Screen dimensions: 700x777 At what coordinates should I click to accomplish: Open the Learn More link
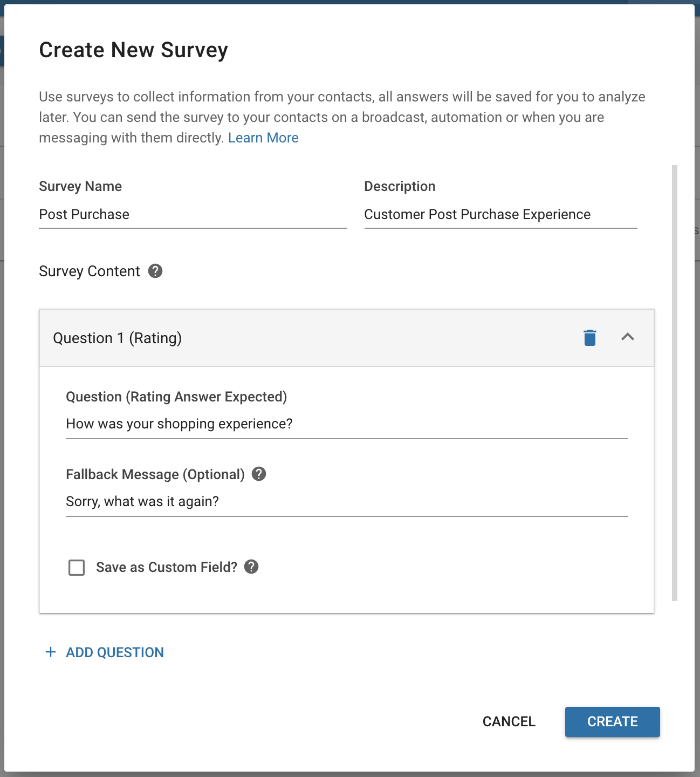pos(263,138)
